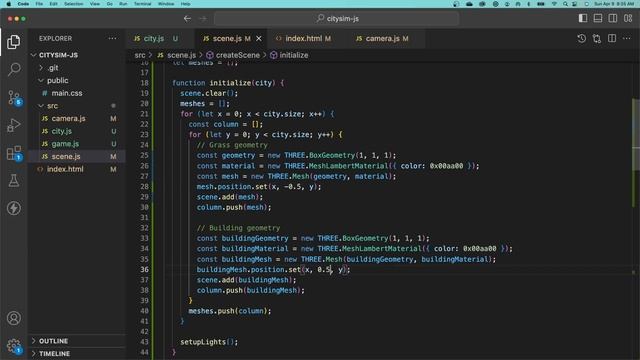The width and height of the screenshot is (640, 360).
Task: Toggle secondary side bar layout icon
Action: coord(613,18)
